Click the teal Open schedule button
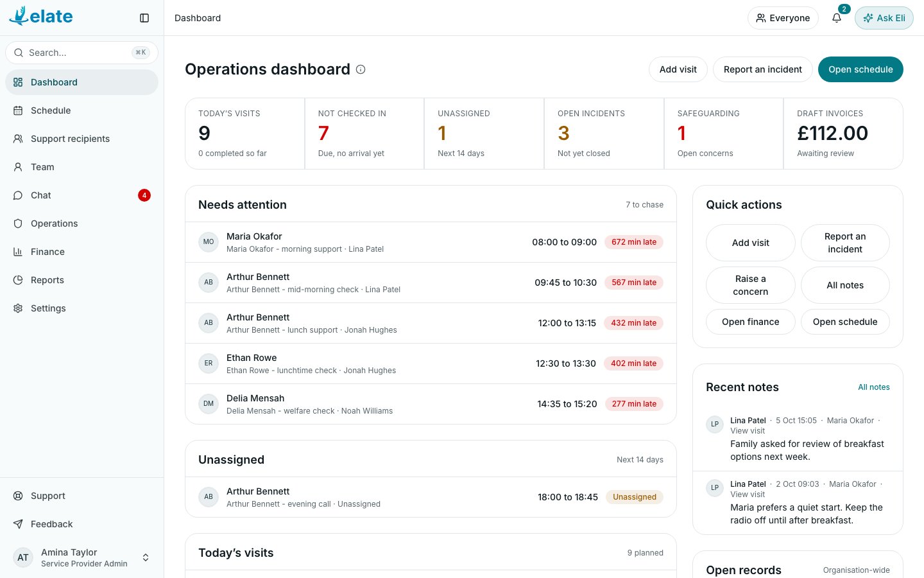 pyautogui.click(x=860, y=69)
